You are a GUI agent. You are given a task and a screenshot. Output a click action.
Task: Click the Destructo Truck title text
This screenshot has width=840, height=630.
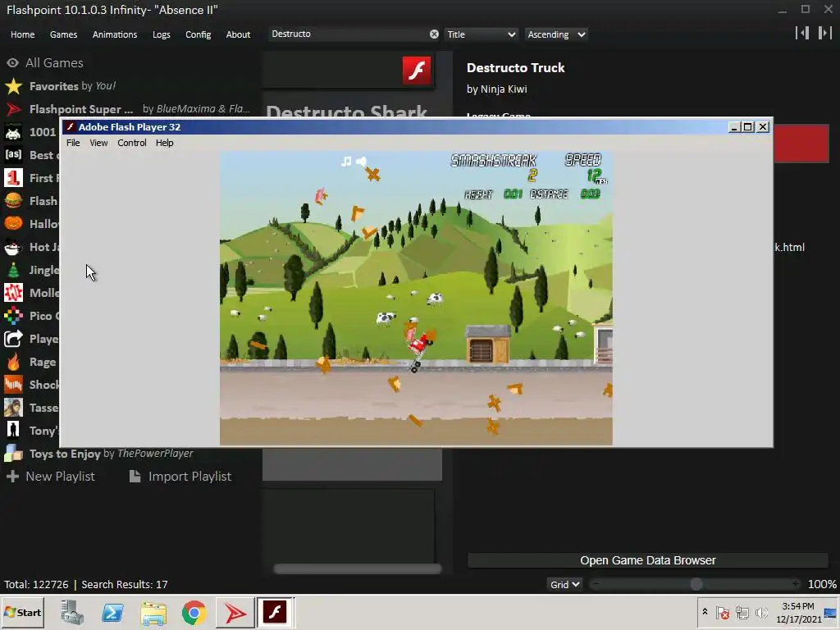coord(515,68)
